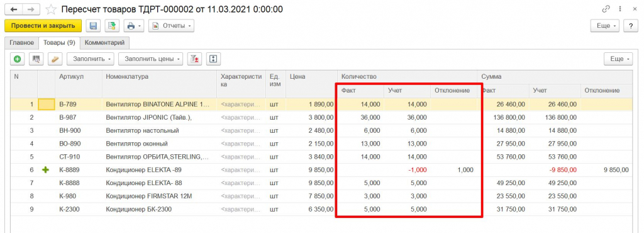Click Провести и закрыть button

[x=43, y=26]
